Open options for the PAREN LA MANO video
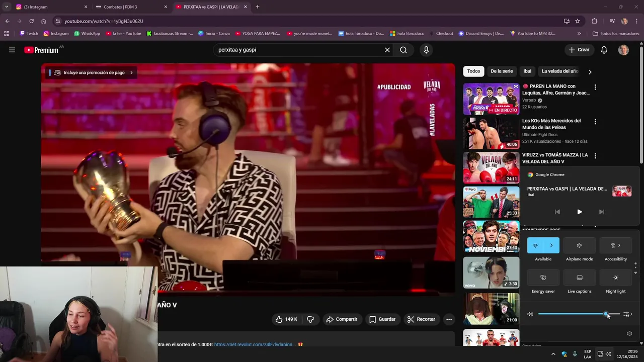644x362 pixels. tap(595, 87)
